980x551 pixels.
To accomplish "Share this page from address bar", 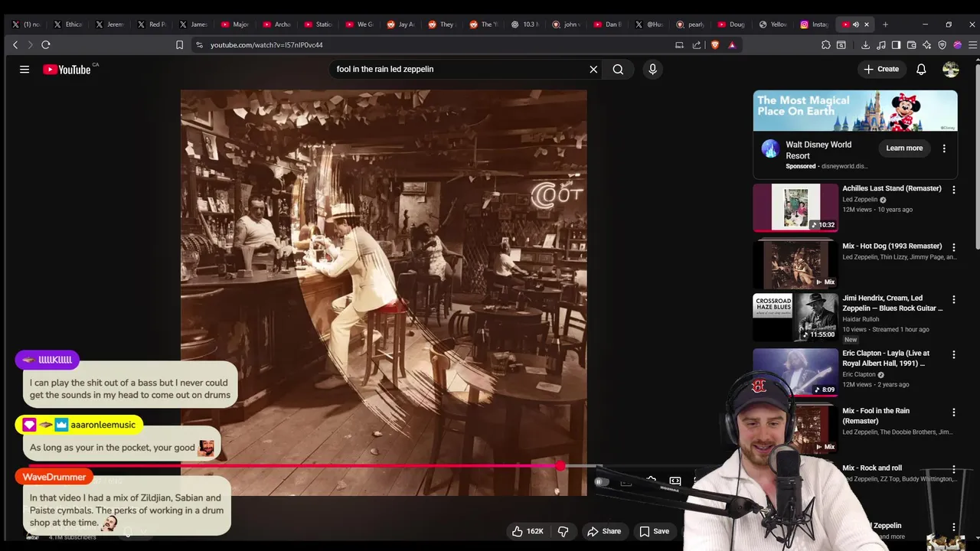I will tap(697, 45).
